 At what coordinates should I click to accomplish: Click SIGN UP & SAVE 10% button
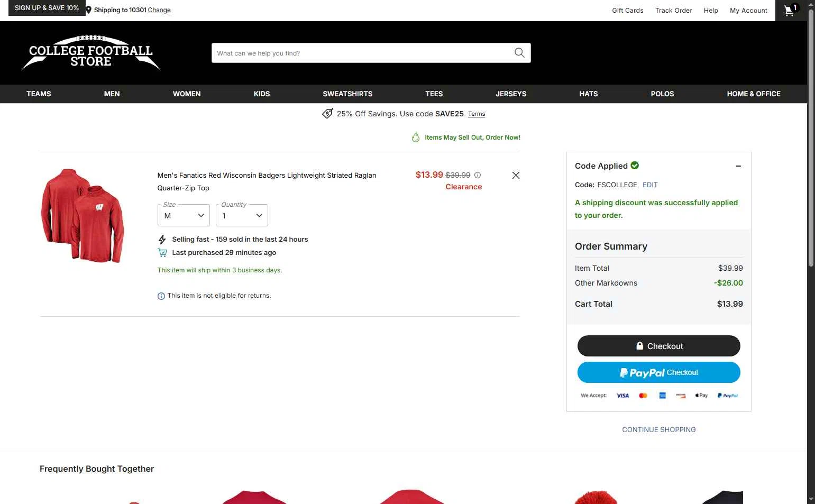pyautogui.click(x=47, y=8)
